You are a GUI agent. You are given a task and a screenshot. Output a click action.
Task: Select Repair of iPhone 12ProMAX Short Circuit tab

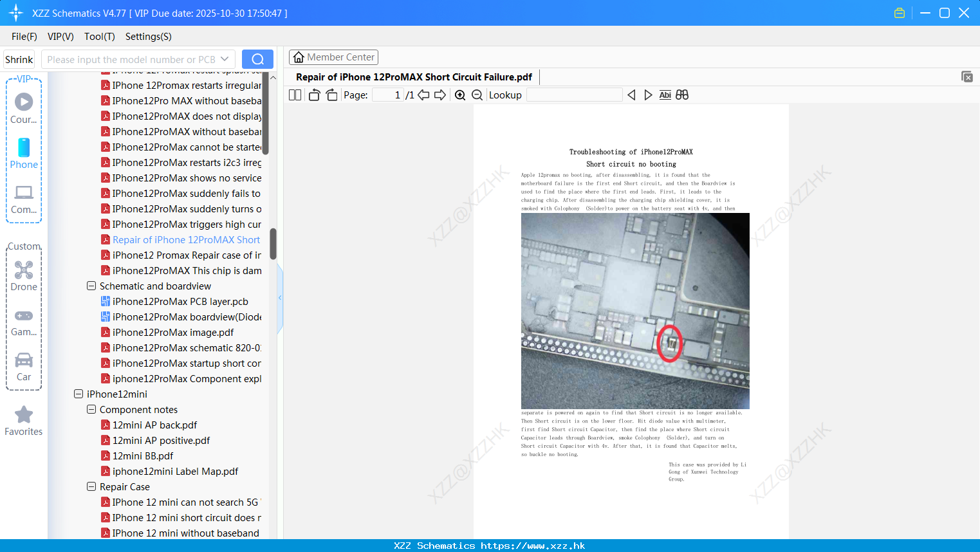pyautogui.click(x=414, y=77)
